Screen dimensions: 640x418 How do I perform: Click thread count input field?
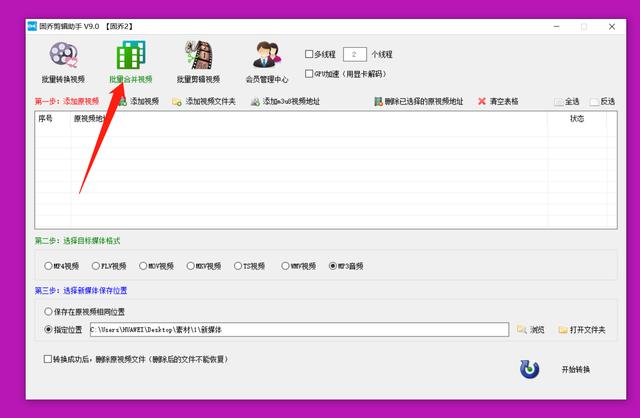pos(355,54)
